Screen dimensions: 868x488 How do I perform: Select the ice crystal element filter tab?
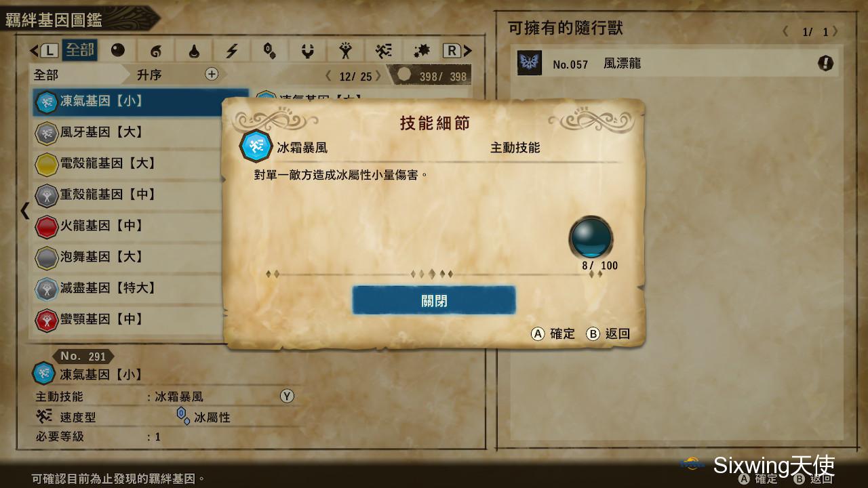click(x=270, y=51)
